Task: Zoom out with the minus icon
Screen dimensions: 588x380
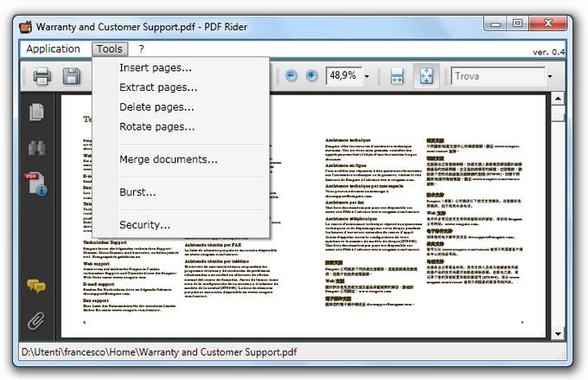Action: pos(291,75)
